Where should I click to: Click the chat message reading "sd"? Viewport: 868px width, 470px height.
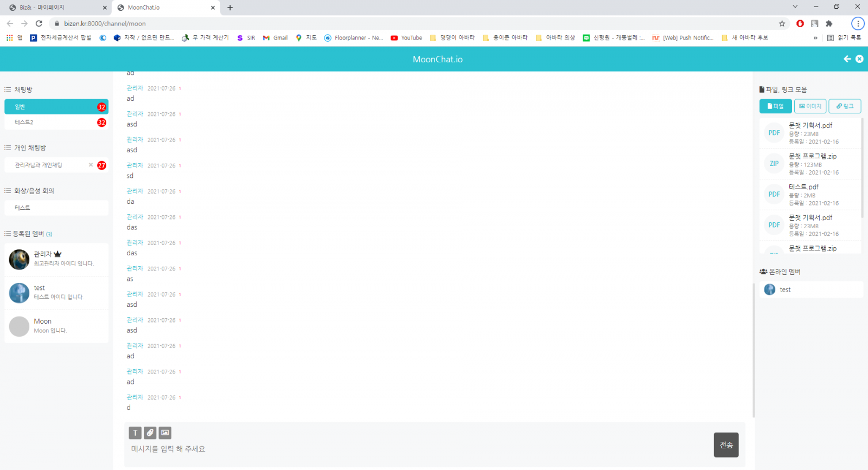pos(130,176)
